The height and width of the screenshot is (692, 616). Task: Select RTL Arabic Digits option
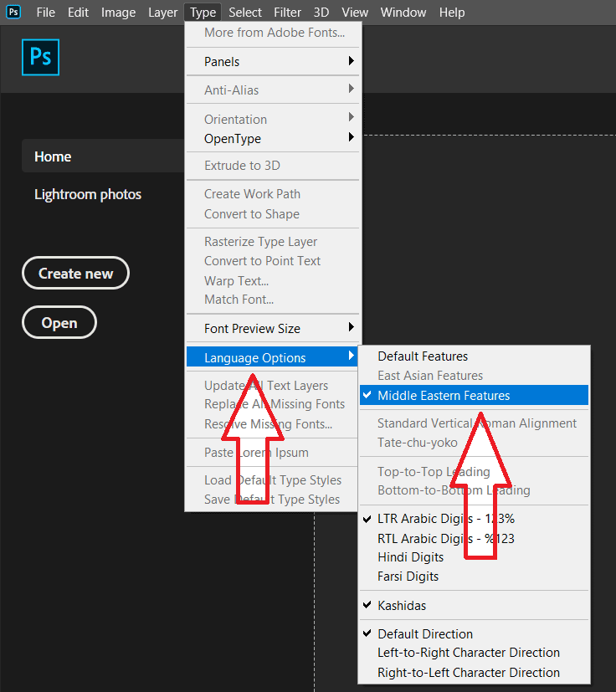pos(475,538)
